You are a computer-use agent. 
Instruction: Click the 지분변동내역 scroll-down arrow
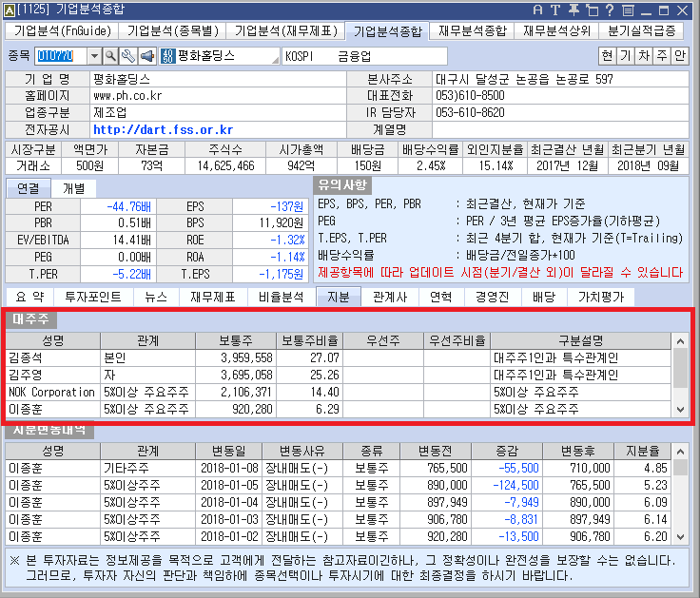click(680, 537)
